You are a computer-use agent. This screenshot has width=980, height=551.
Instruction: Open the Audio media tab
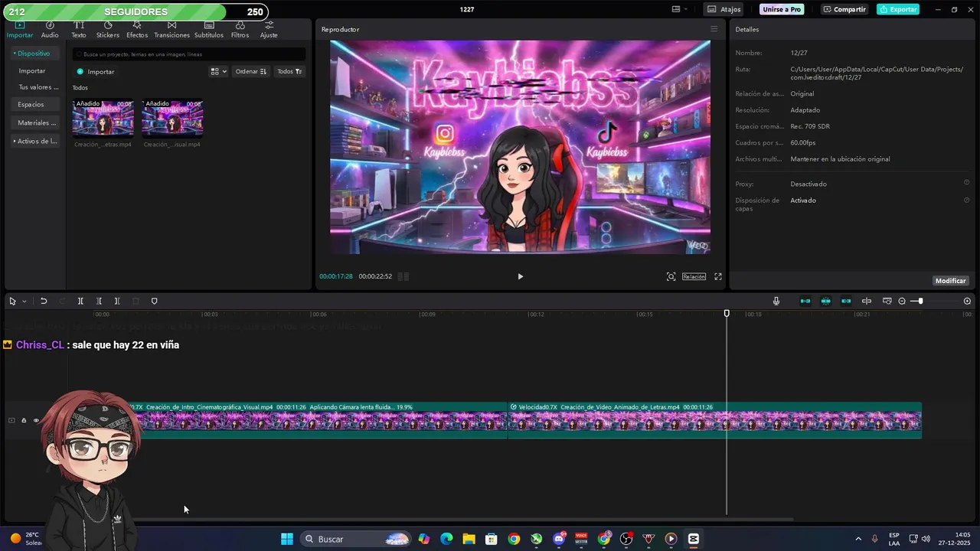tap(50, 30)
